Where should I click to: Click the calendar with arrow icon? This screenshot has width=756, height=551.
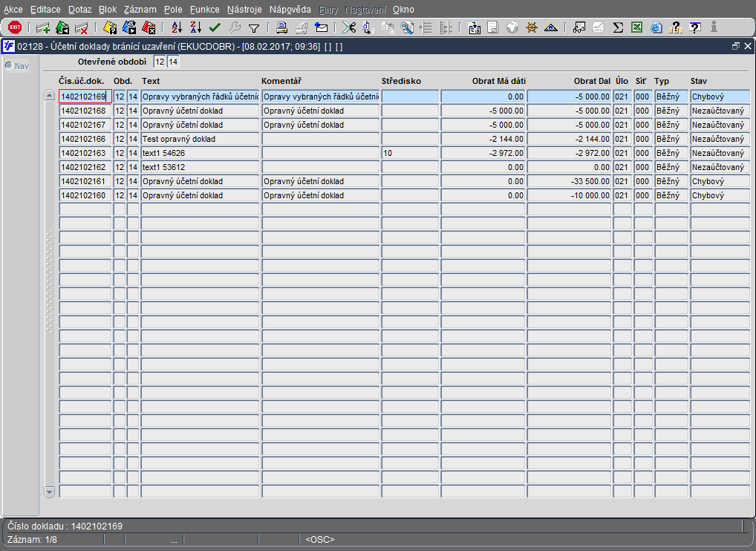click(x=474, y=28)
